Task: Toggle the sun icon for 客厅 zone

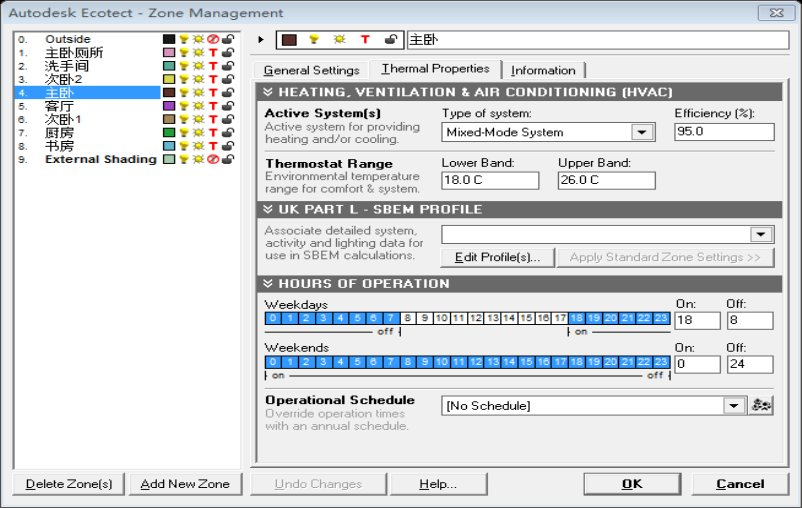Action: tap(198, 106)
